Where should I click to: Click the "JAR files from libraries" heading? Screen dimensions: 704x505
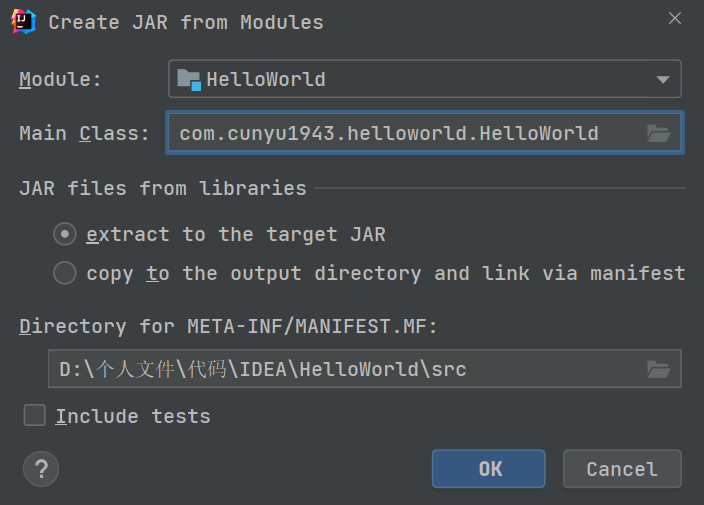162,188
